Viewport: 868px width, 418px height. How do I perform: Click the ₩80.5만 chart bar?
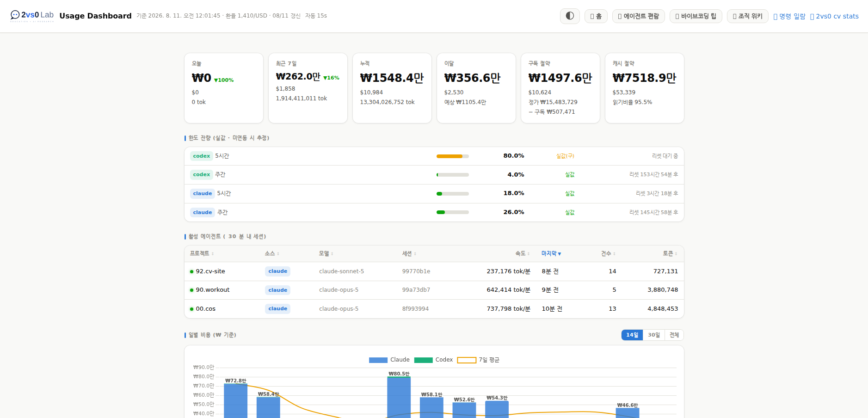pyautogui.click(x=399, y=398)
